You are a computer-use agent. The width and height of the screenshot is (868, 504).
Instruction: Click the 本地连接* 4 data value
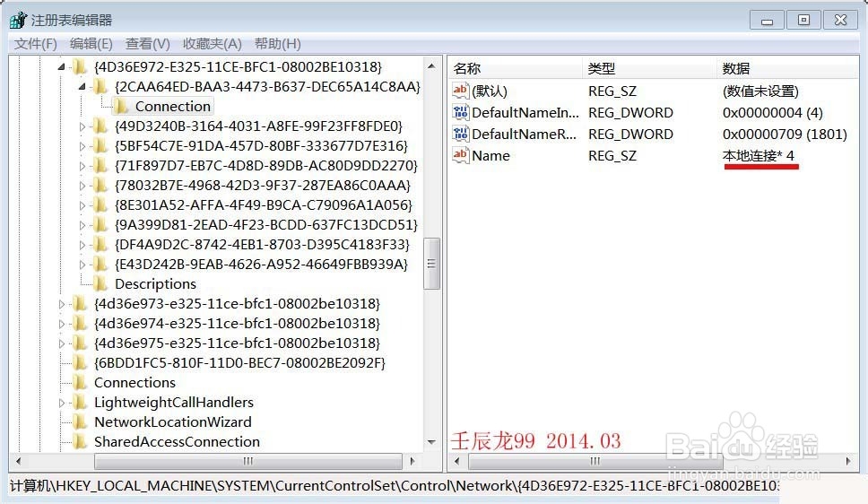[759, 156]
